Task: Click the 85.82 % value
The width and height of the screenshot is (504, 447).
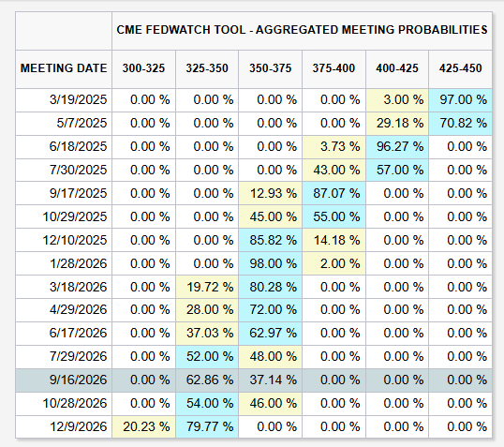Action: (x=271, y=240)
